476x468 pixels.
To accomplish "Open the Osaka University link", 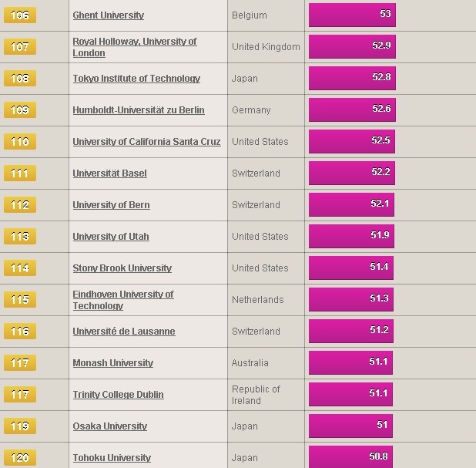I will click(110, 426).
